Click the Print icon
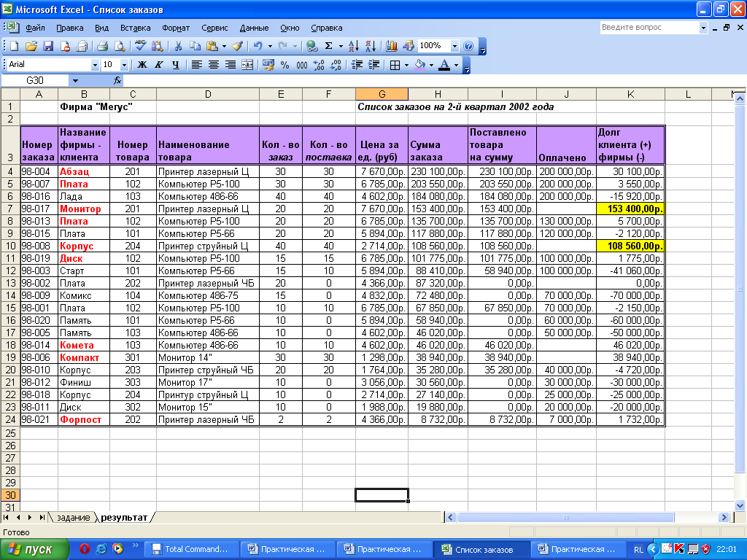 [x=102, y=46]
